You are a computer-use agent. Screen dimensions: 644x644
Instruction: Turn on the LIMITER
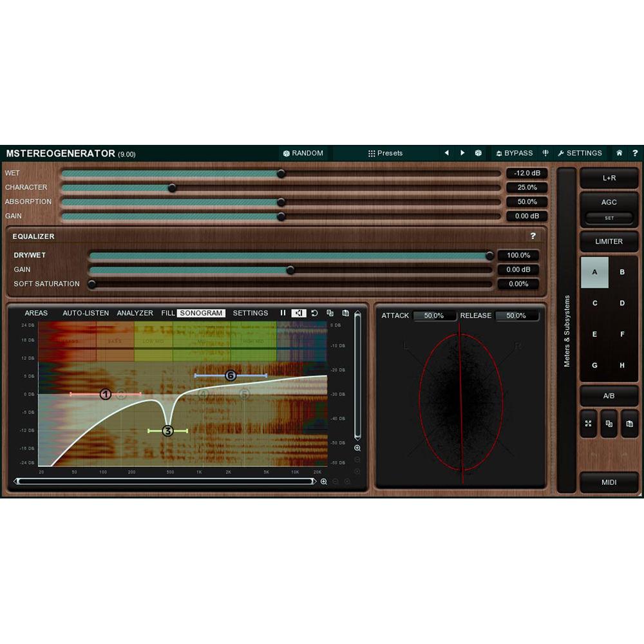coord(609,241)
